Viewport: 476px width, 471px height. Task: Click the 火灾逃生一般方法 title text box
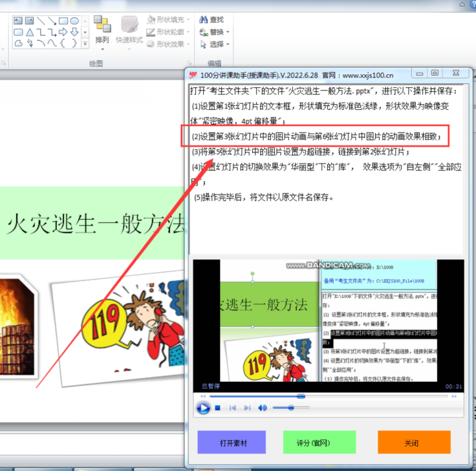[92, 223]
